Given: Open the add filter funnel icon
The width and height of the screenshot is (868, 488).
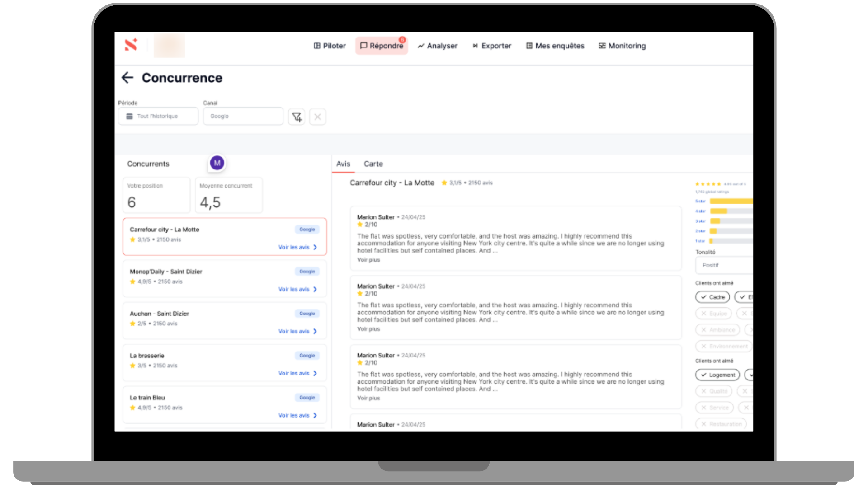Looking at the screenshot, I should (x=297, y=117).
